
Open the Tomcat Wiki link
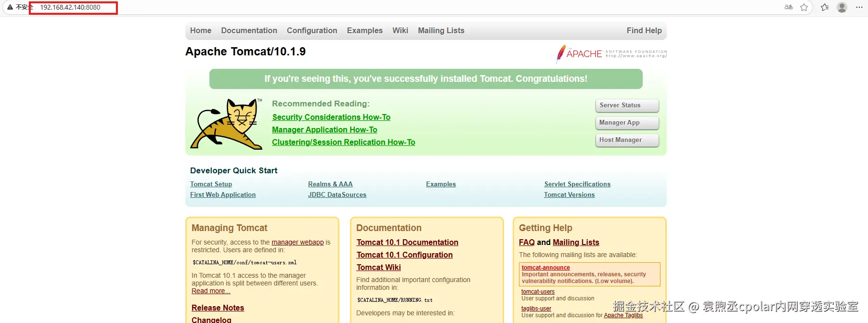click(x=378, y=267)
